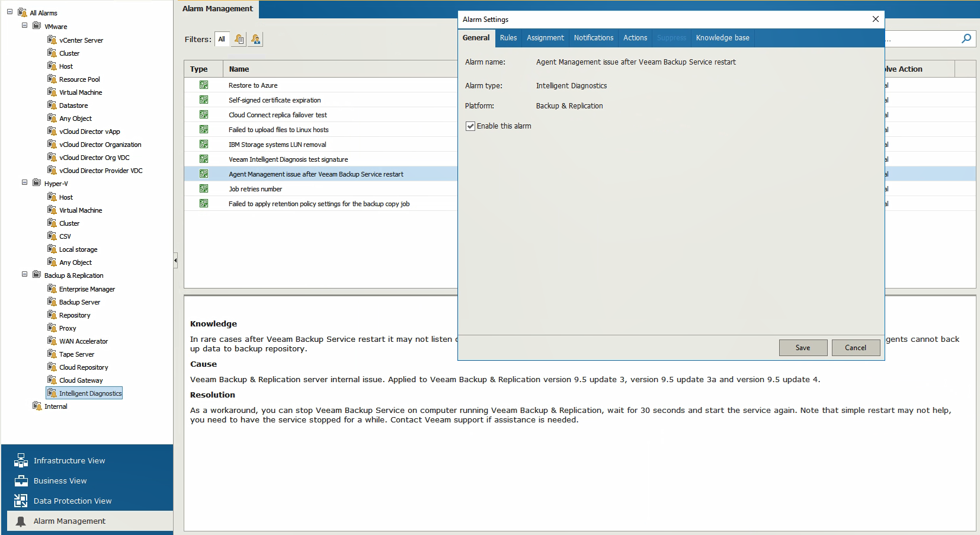Switch to the Rules tab

(x=508, y=38)
